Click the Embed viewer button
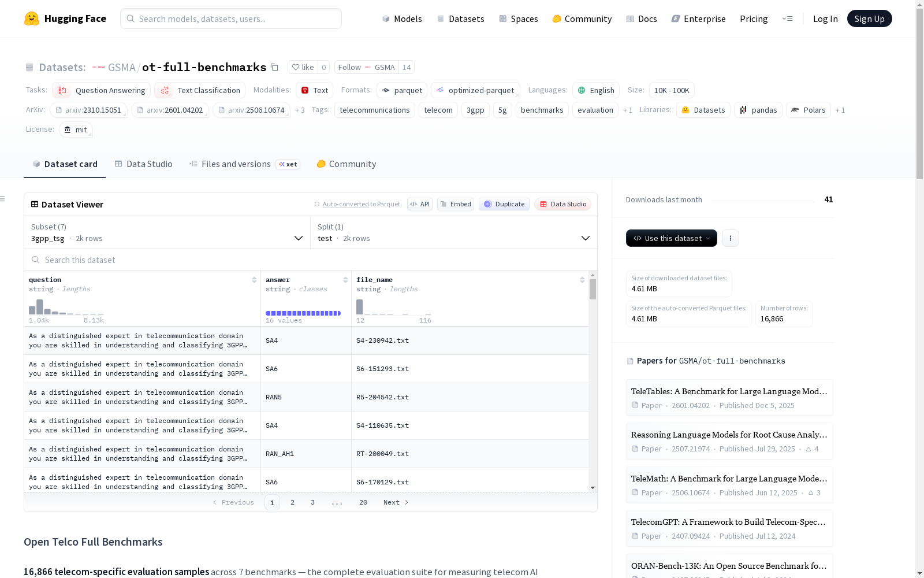Screen dimensions: 924x578 [456, 204]
